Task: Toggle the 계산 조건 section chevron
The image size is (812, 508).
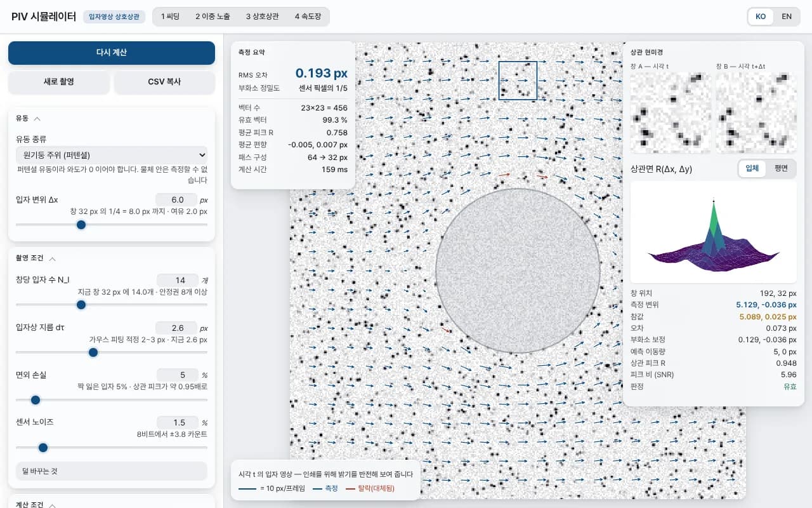Action: coord(53,505)
